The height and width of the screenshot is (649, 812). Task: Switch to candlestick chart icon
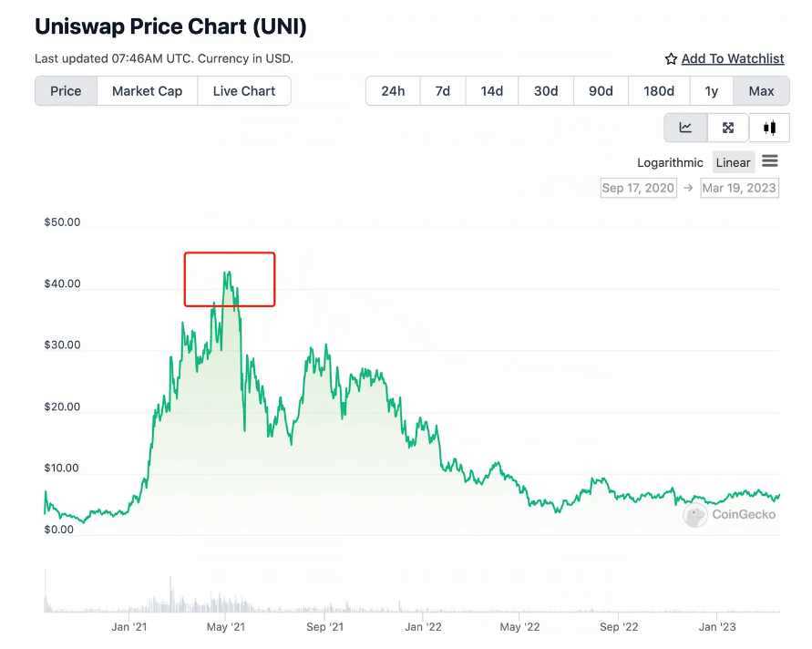click(769, 128)
